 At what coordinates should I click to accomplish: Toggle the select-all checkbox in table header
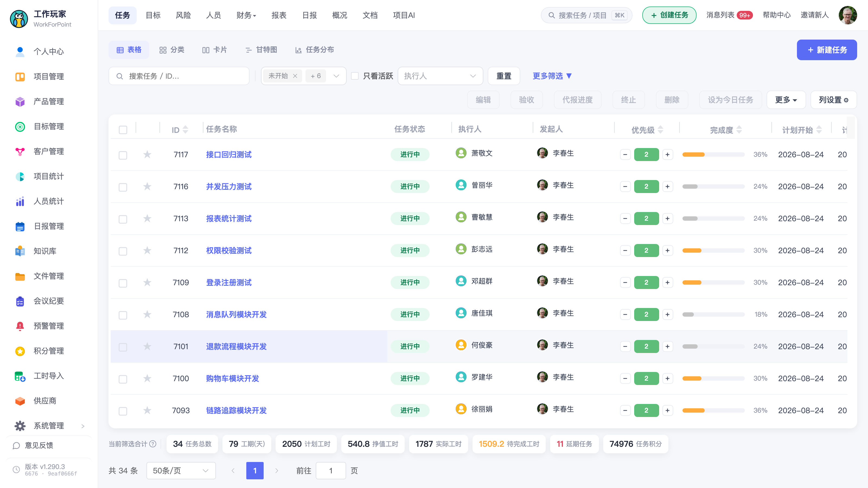[x=123, y=130]
